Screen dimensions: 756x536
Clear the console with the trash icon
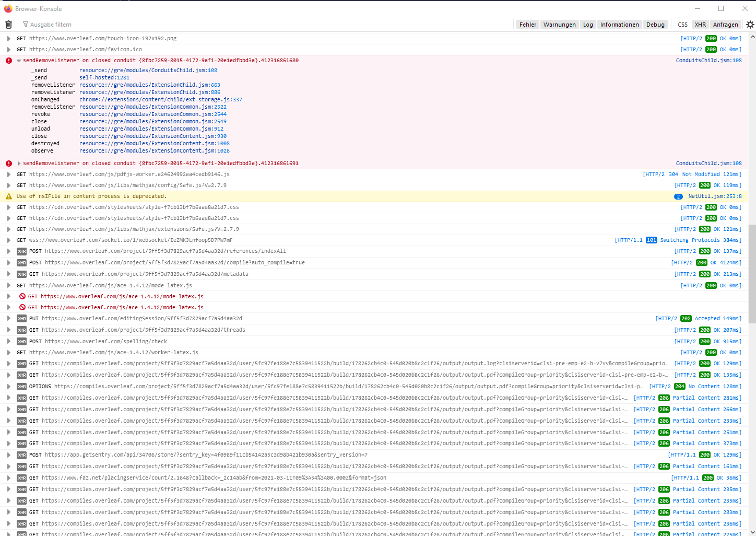tap(8, 24)
